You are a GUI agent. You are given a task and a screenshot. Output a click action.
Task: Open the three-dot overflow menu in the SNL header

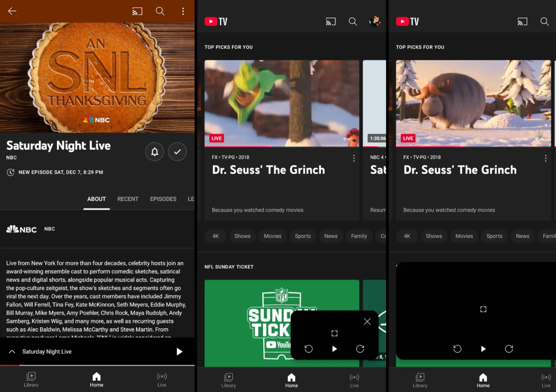pyautogui.click(x=183, y=11)
